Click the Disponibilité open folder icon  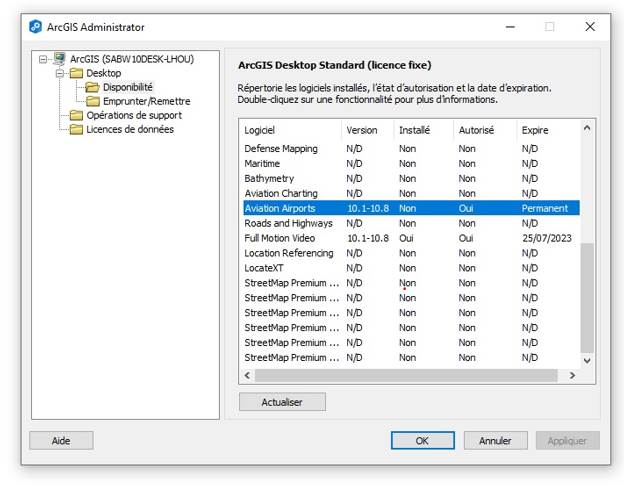pyautogui.click(x=92, y=87)
